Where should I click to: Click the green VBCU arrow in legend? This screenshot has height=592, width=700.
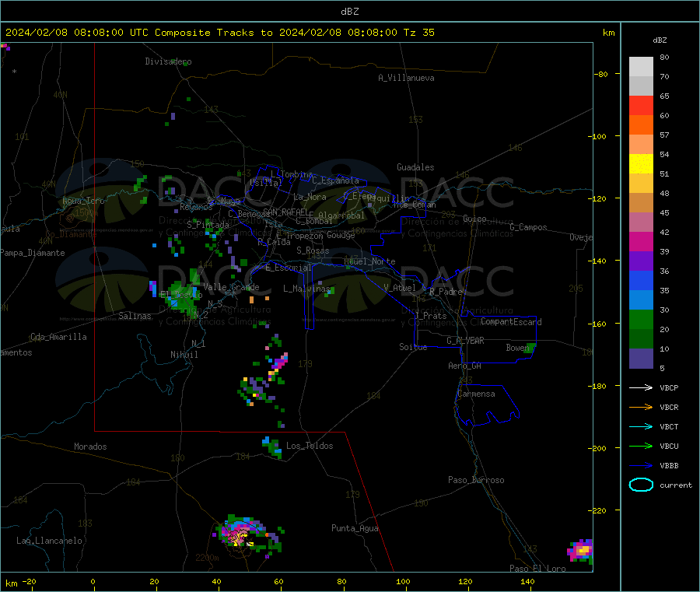[641, 446]
